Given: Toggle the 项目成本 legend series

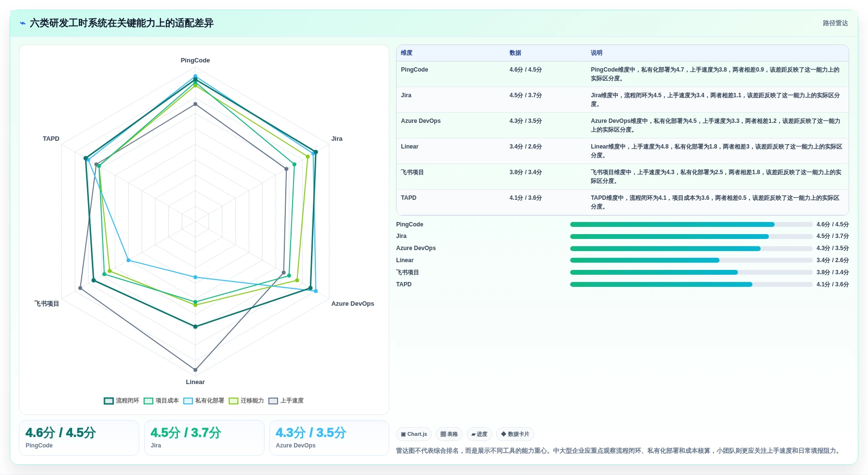Looking at the screenshot, I should pyautogui.click(x=161, y=401).
